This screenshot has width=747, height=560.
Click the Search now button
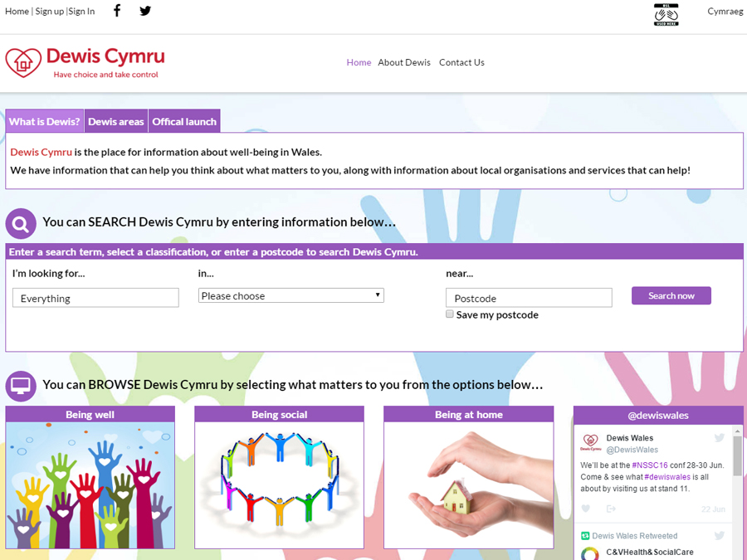(x=671, y=295)
